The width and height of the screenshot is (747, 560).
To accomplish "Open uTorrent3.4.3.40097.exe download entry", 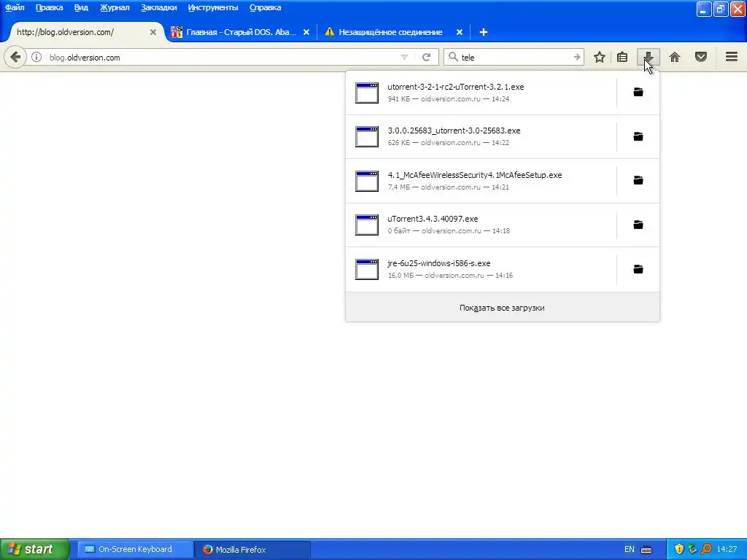I will click(x=481, y=225).
